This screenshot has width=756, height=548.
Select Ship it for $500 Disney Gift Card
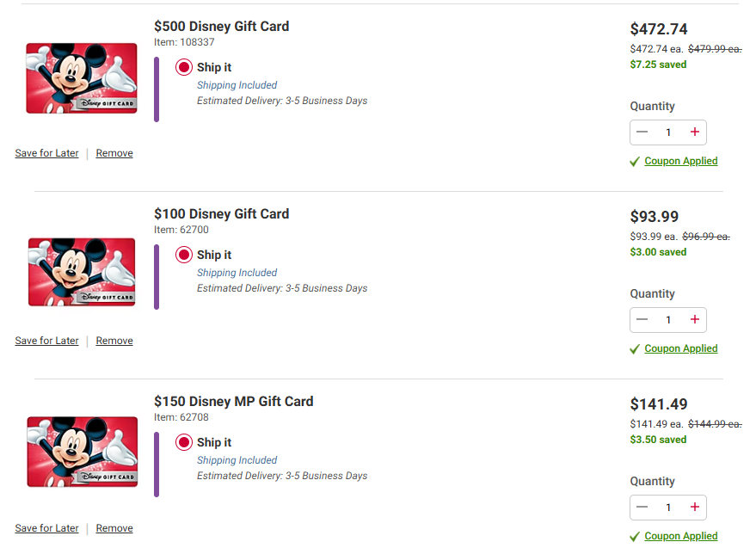pyautogui.click(x=184, y=67)
